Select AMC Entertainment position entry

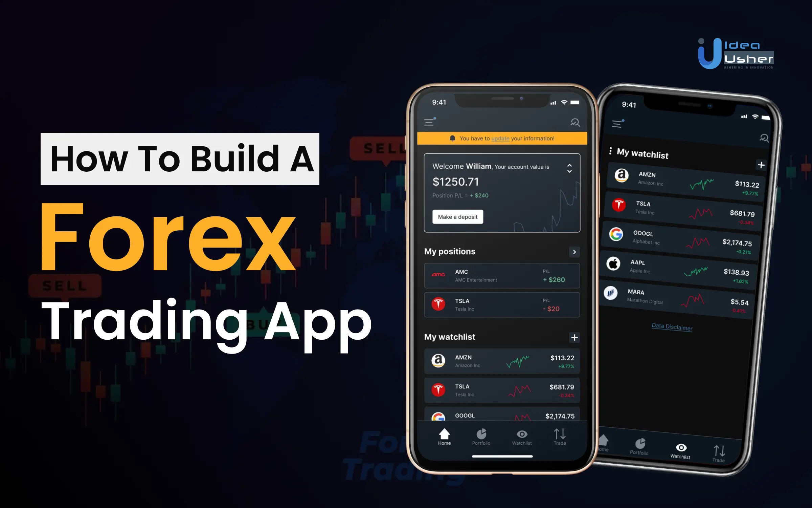(502, 275)
